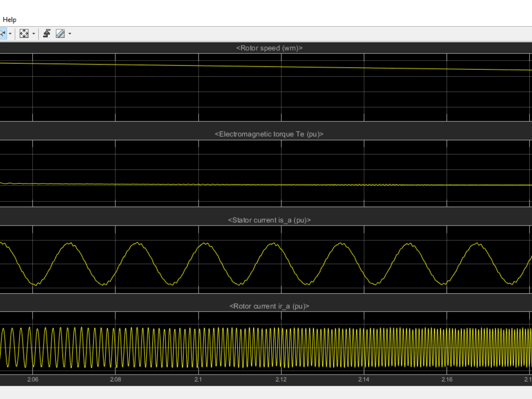
Task: Click the 2.1 time axis label
Action: pos(198,380)
